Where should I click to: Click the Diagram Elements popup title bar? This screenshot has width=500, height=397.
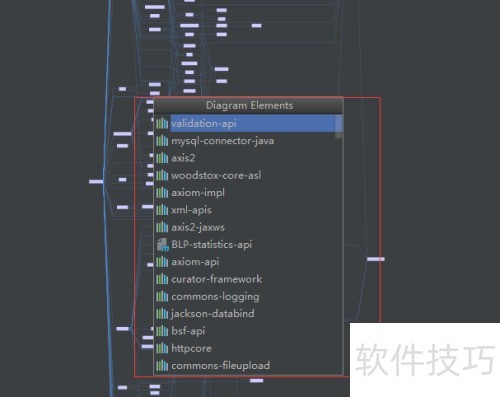[248, 106]
